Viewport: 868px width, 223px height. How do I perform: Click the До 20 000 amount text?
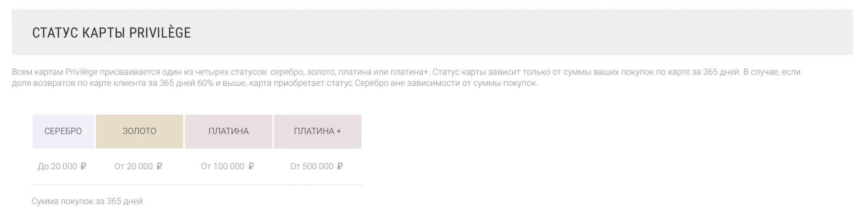57,166
